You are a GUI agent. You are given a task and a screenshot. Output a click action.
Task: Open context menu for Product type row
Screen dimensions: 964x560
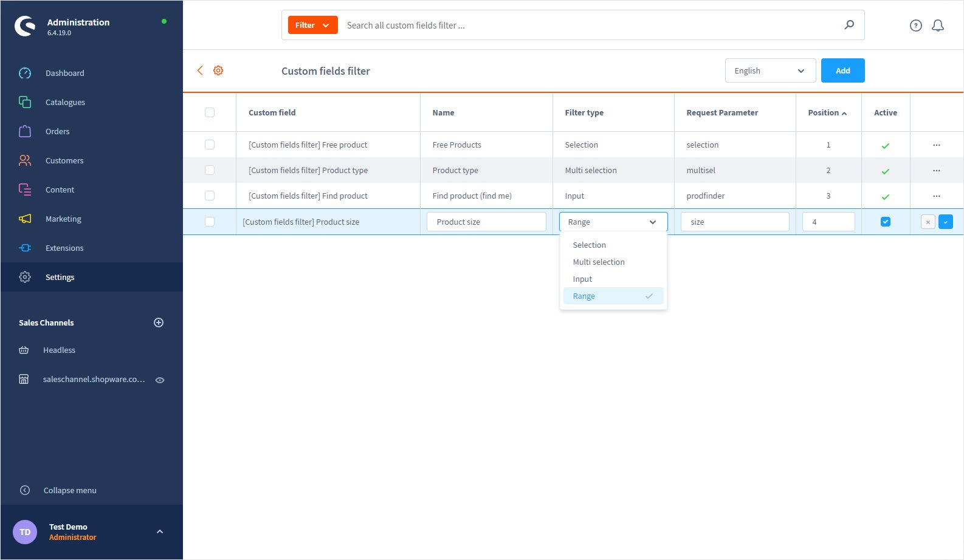(x=937, y=171)
